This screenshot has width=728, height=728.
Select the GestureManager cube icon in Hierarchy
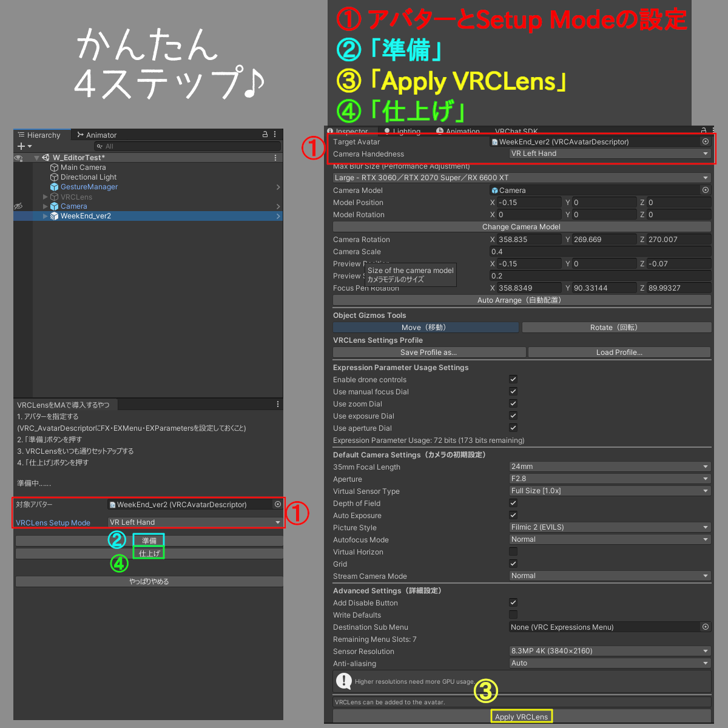click(53, 187)
